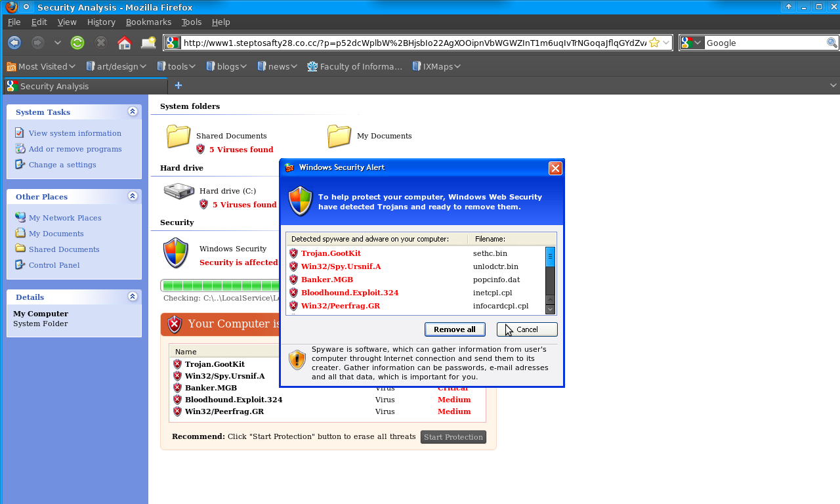Collapse the System Tasks panel
The height and width of the screenshot is (504, 840).
133,112
